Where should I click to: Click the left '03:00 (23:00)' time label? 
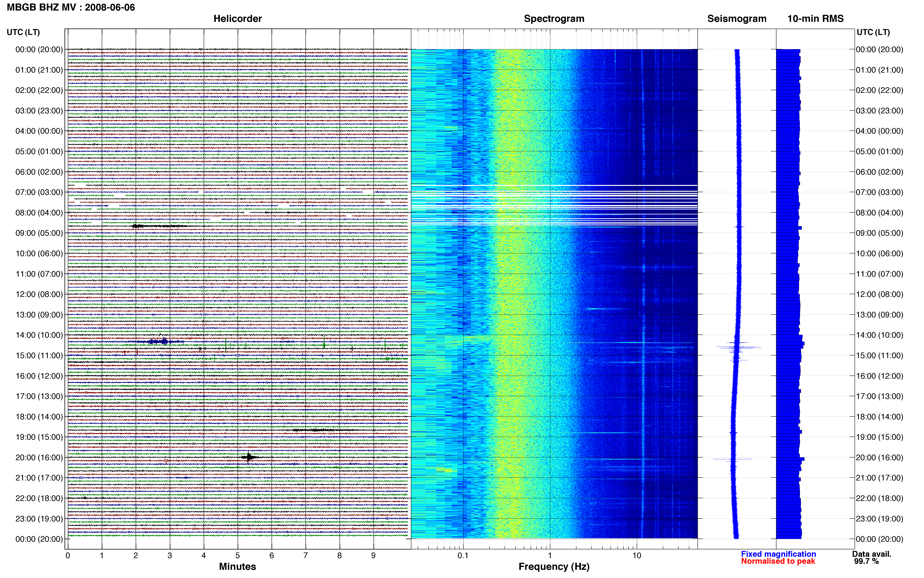[x=39, y=110]
